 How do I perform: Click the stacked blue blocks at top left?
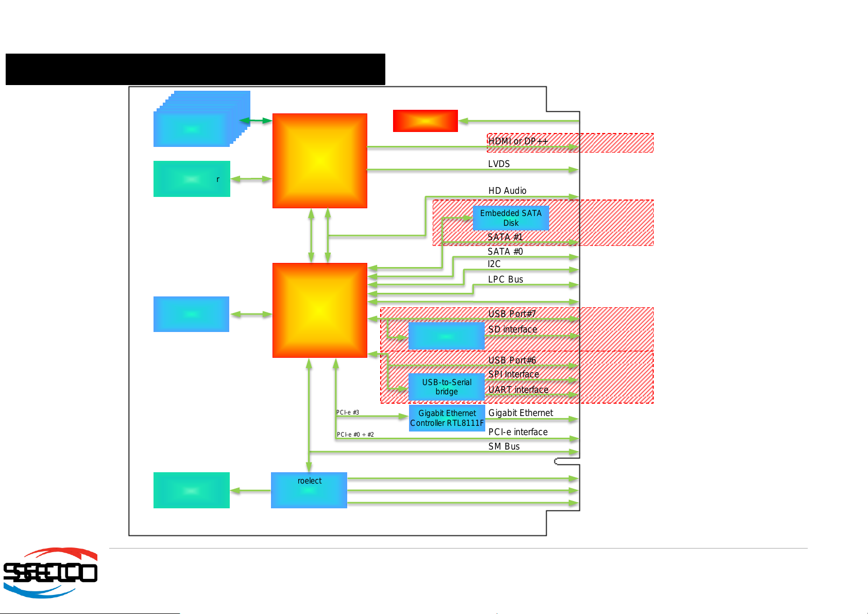click(x=201, y=119)
